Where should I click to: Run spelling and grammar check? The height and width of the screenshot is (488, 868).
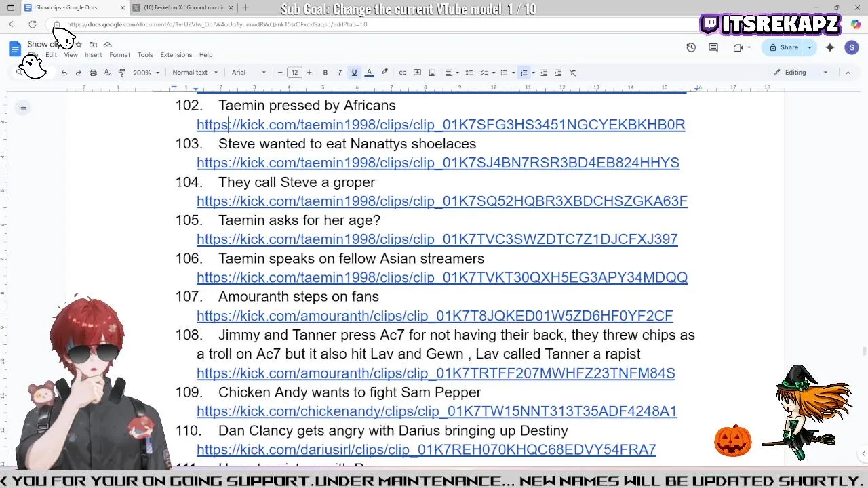(107, 73)
